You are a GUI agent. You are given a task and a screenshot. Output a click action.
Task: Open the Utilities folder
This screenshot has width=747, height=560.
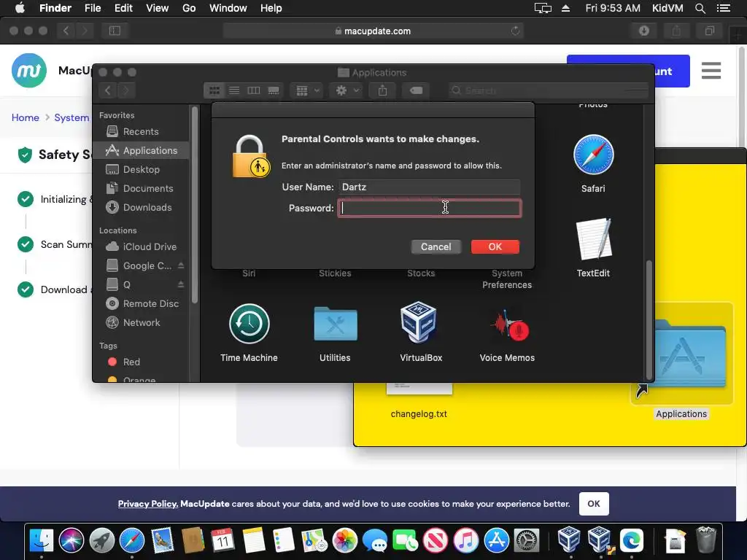point(336,324)
